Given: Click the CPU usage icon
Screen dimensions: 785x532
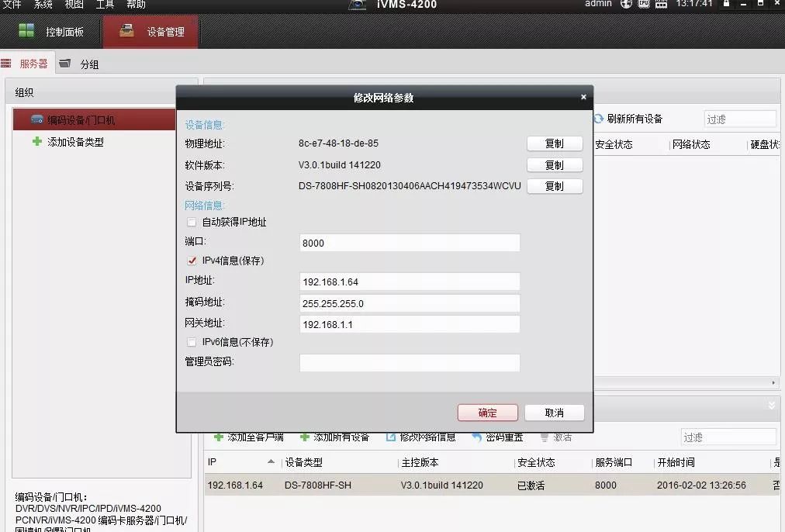Looking at the screenshot, I should 644,4.
